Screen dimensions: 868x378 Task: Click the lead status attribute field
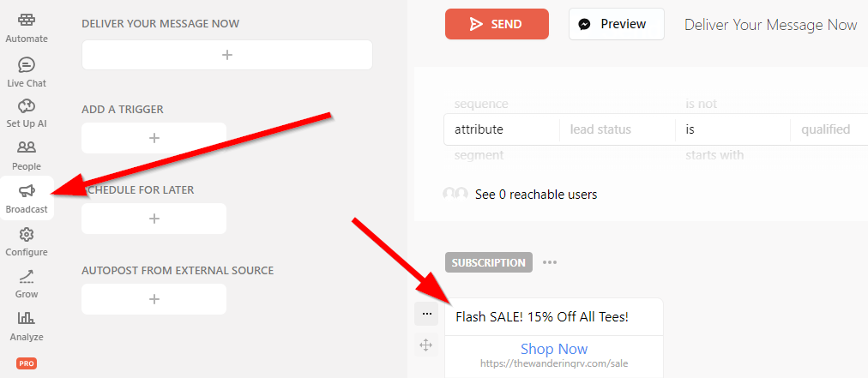[x=618, y=129]
